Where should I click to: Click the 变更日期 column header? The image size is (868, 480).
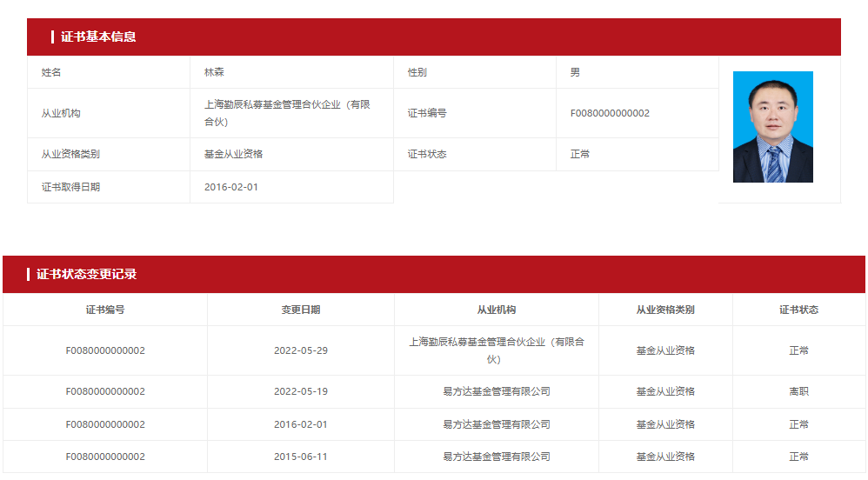pyautogui.click(x=301, y=310)
